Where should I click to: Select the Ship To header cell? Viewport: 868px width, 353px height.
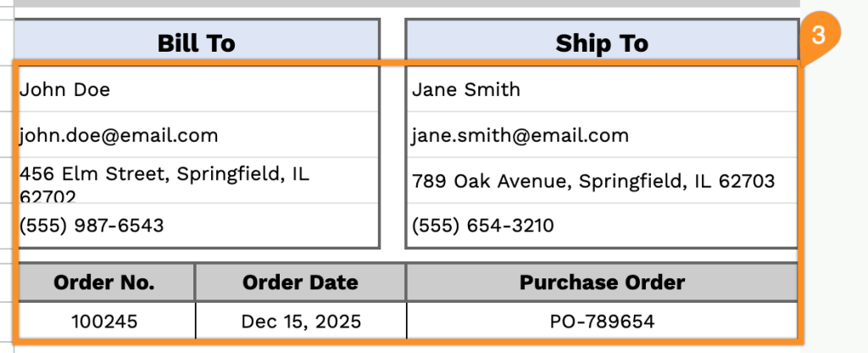602,43
